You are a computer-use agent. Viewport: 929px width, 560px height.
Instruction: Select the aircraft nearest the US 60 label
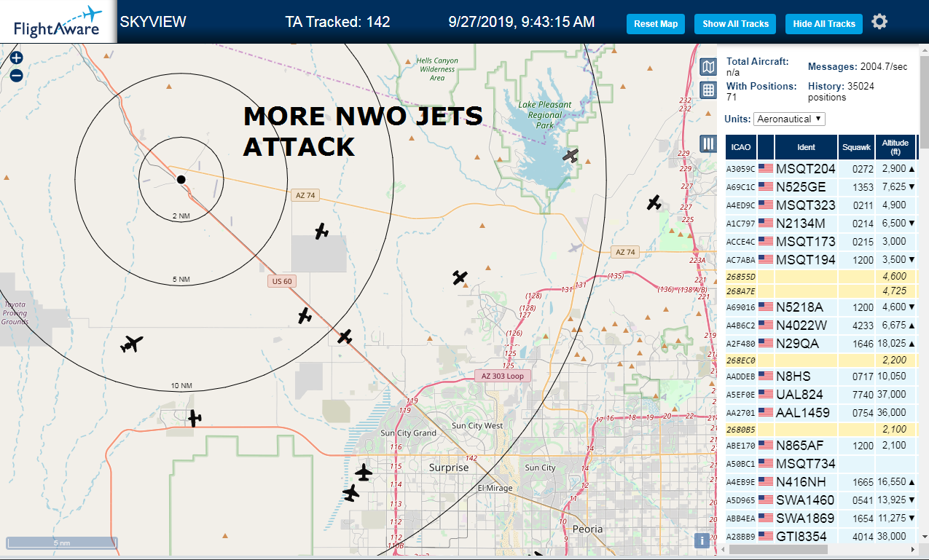[305, 316]
